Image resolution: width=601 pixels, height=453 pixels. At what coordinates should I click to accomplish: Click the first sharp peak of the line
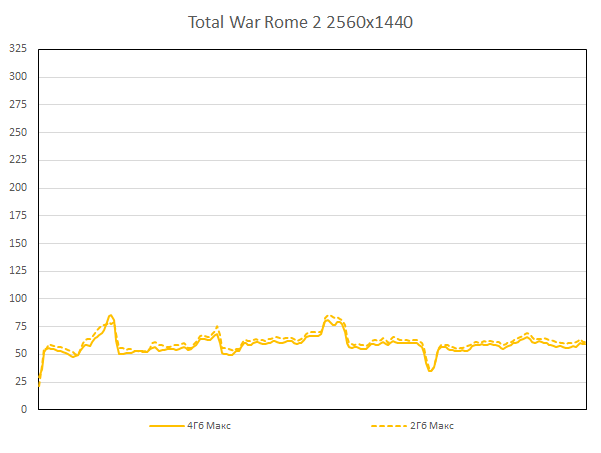tap(110, 316)
